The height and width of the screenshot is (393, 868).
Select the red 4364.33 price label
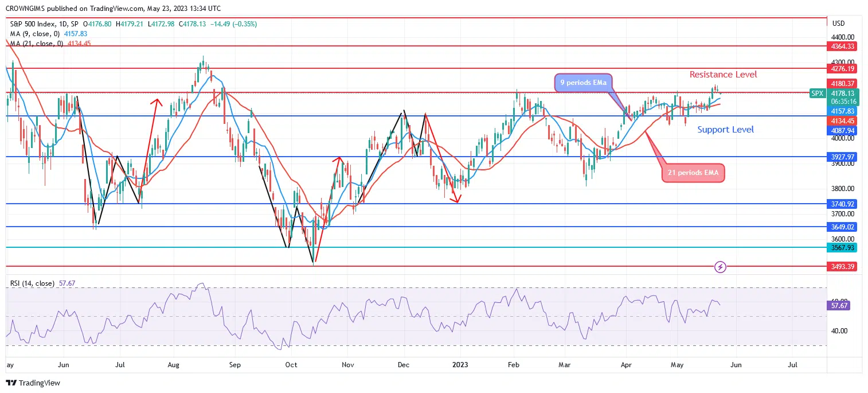point(842,46)
